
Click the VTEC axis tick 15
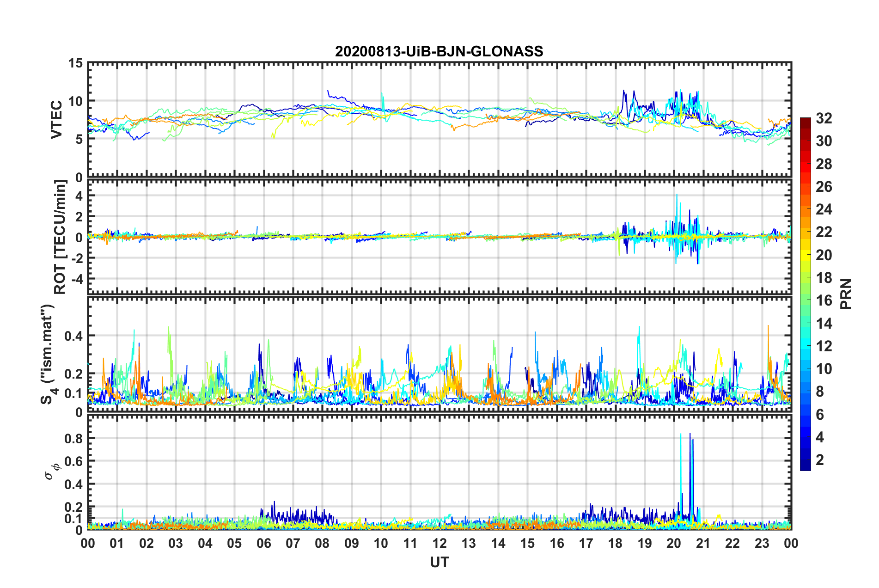(76, 63)
